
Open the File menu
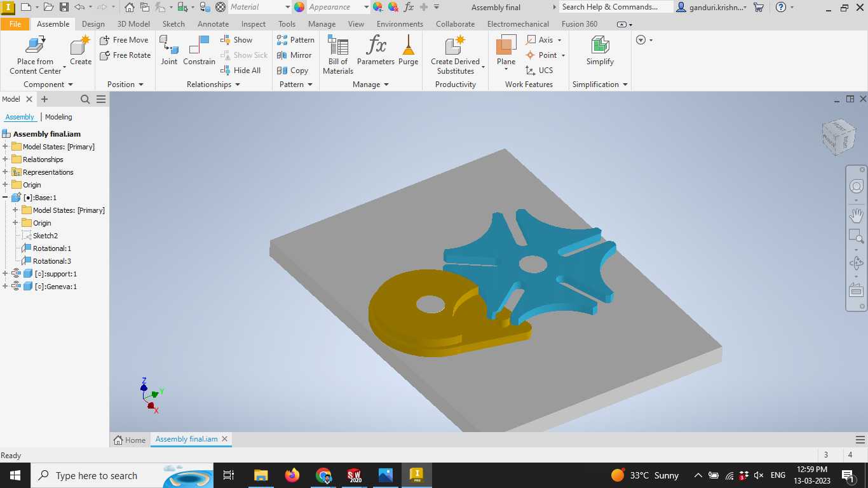(x=15, y=24)
